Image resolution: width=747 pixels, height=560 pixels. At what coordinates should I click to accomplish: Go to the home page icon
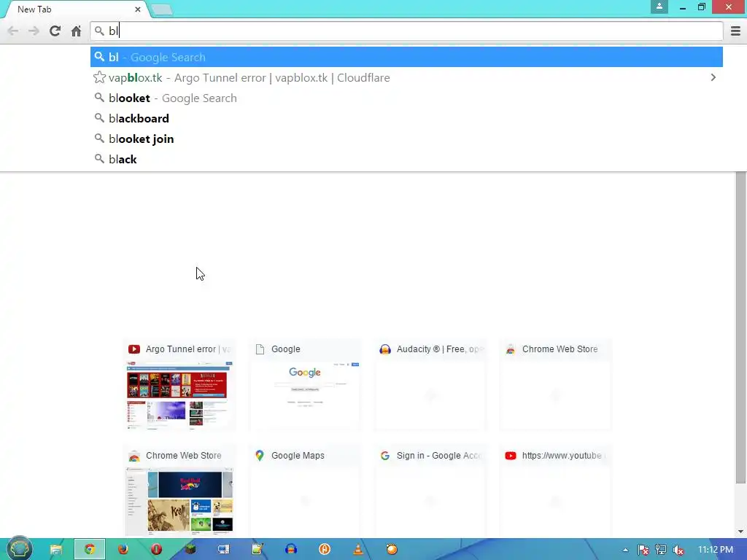[76, 31]
